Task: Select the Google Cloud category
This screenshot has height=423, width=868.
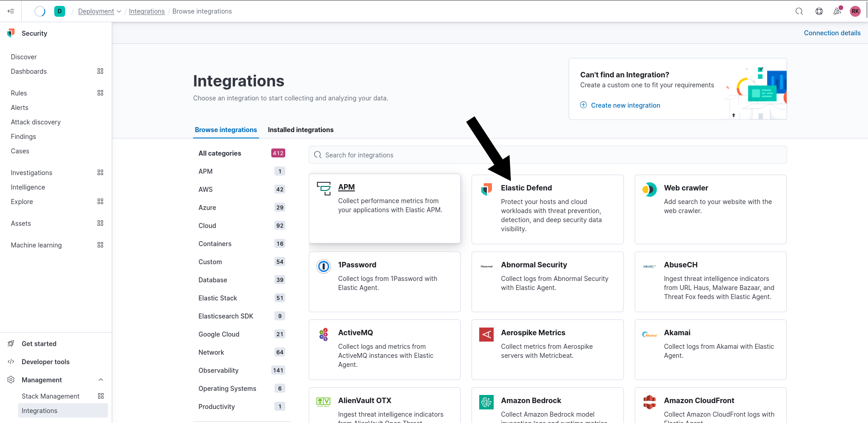Action: coord(242,334)
